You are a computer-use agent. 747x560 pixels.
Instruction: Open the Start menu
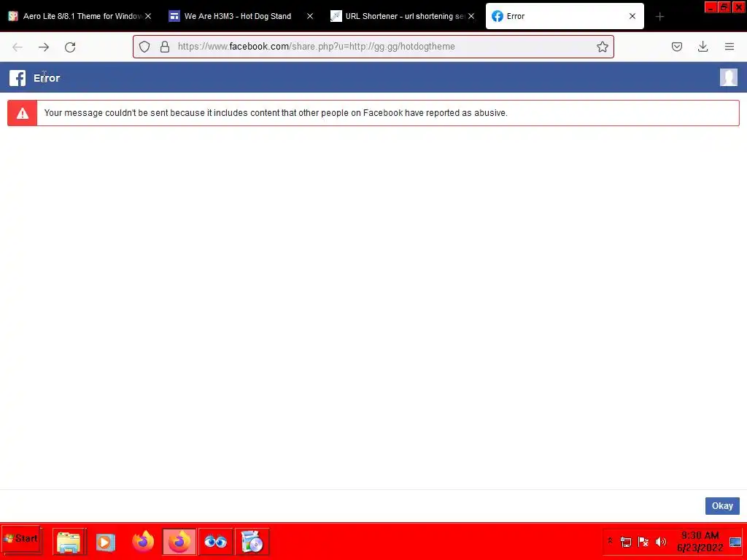pos(21,540)
